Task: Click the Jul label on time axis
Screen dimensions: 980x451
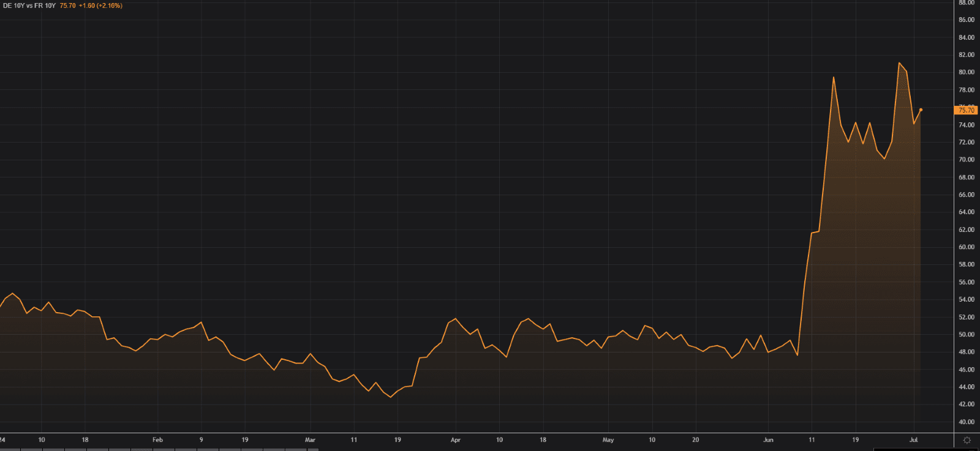Action: click(913, 440)
